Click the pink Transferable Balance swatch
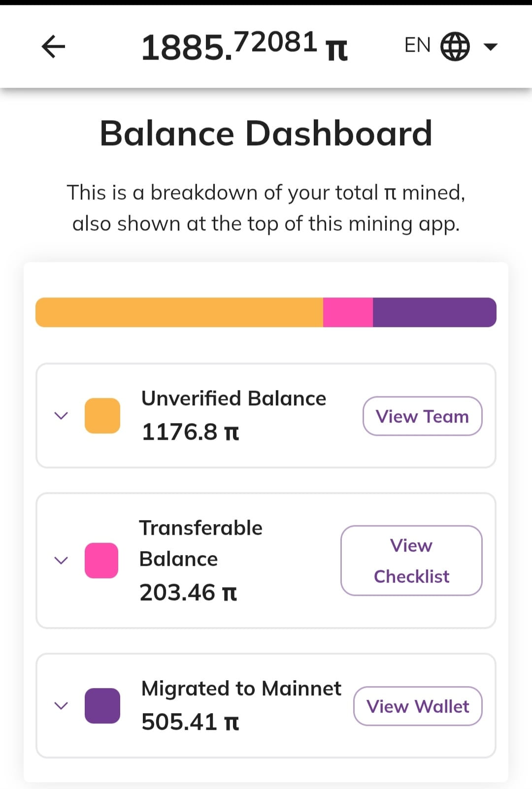532x789 pixels. (101, 560)
